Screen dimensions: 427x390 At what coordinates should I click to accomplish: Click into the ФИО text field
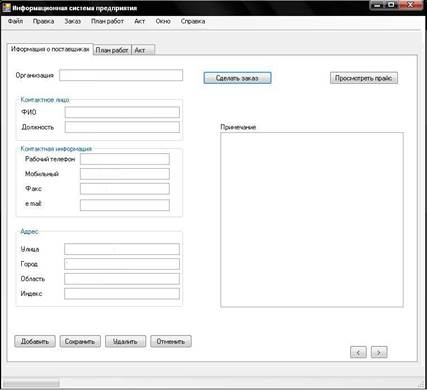tap(122, 112)
